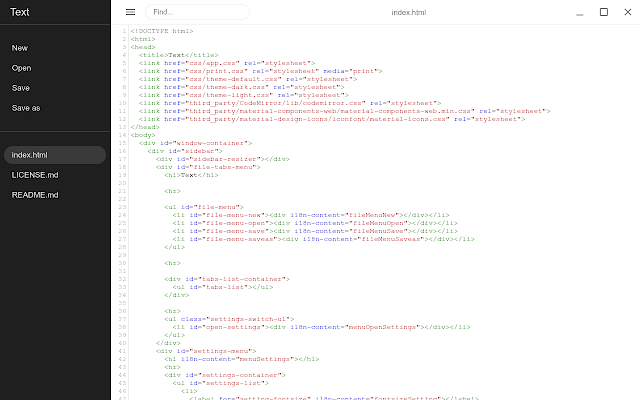Click line number 14 in the gutter
Image resolution: width=640 pixels, height=400 pixels.
122,135
